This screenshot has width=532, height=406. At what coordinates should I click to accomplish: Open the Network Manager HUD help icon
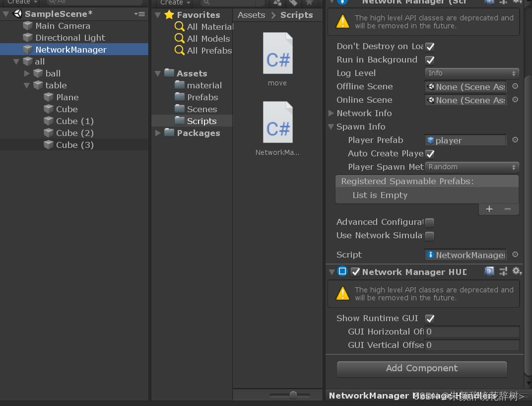click(489, 271)
